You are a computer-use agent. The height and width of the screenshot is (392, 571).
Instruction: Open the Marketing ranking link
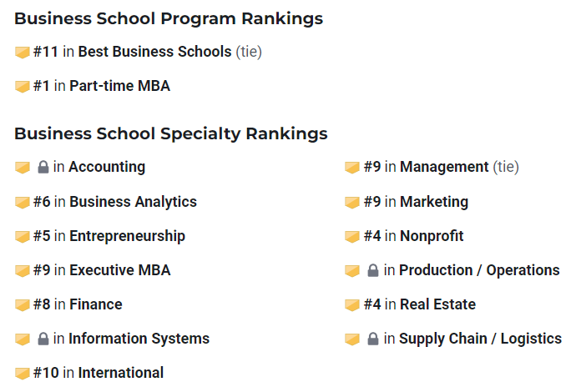433,202
